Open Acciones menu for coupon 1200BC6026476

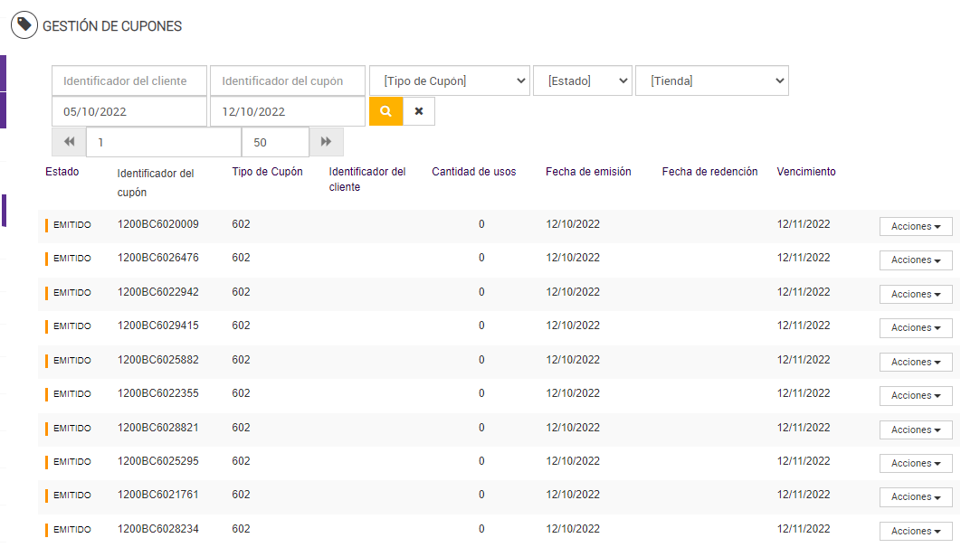(916, 260)
